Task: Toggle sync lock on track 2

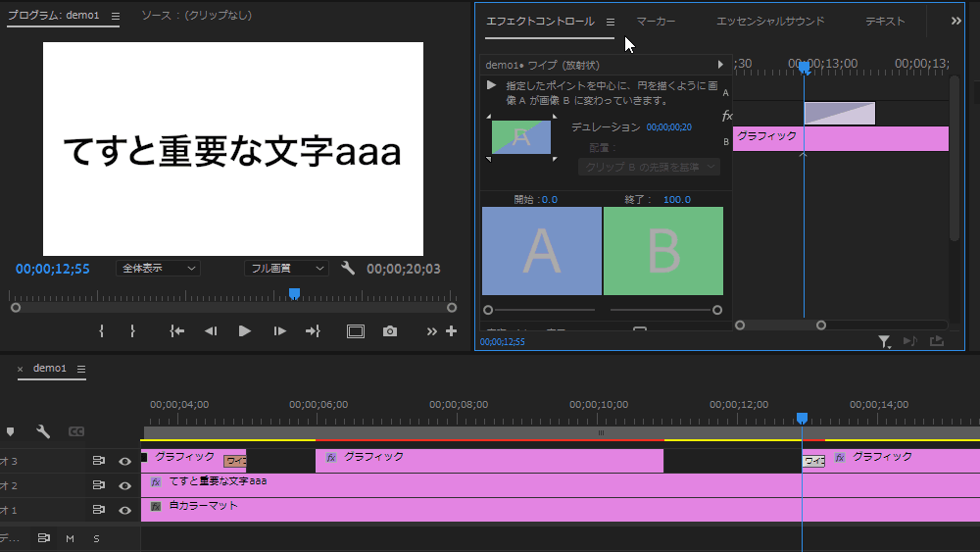Action: pos(99,485)
